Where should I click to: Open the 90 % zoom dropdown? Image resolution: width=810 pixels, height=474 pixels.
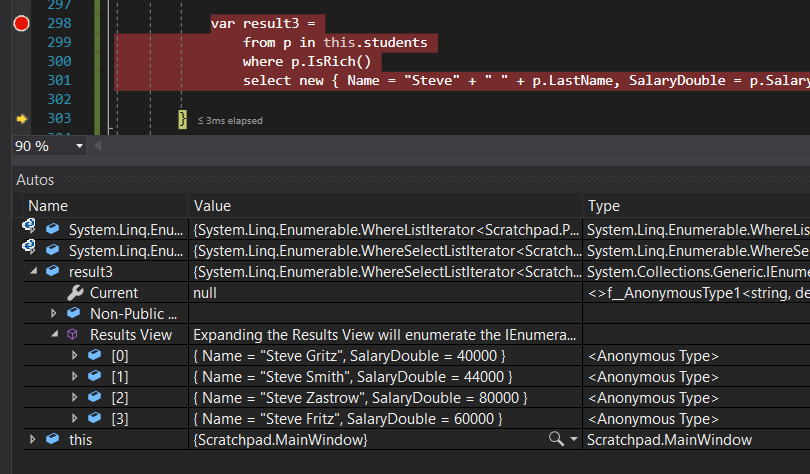pos(79,146)
